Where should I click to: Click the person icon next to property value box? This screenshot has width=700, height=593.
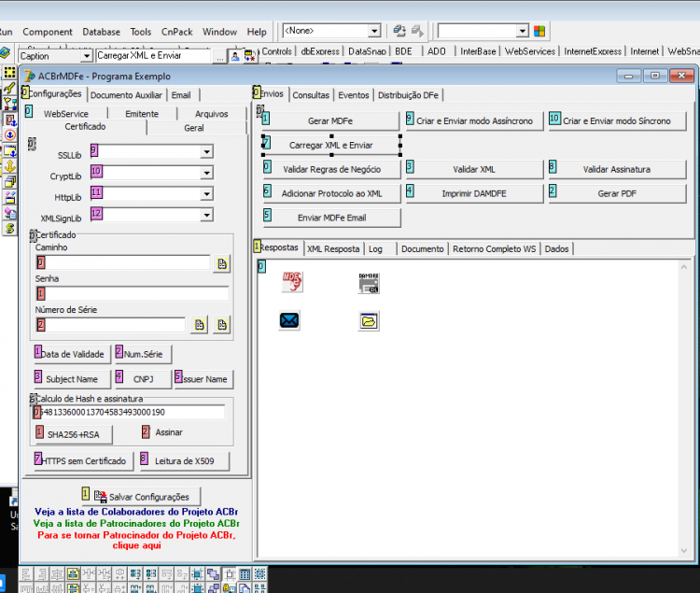(x=235, y=57)
